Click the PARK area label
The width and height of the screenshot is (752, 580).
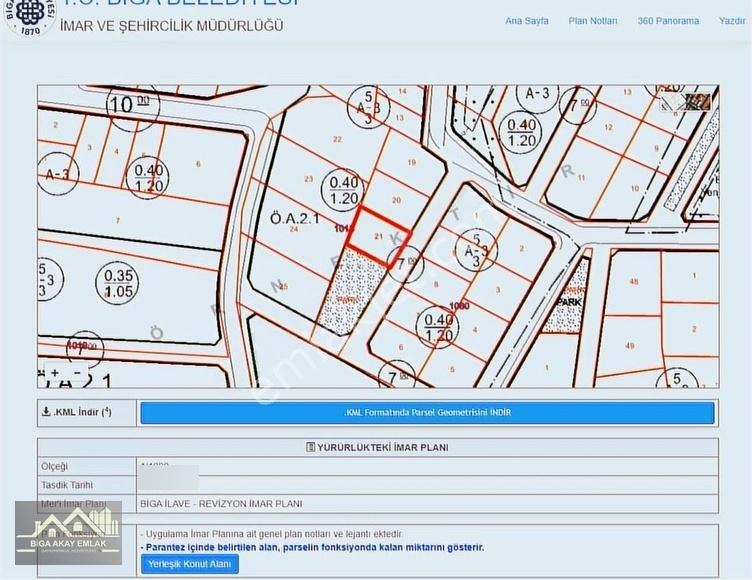[x=569, y=302]
